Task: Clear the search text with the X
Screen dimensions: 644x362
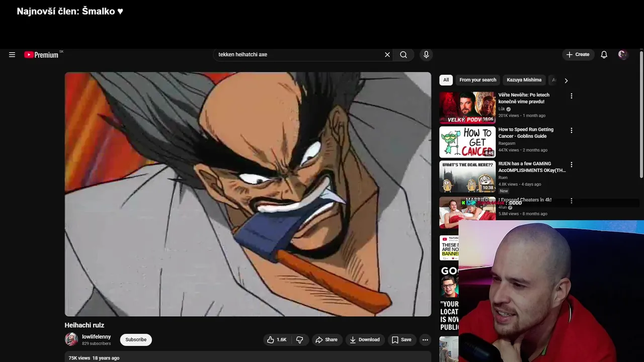Action: click(387, 55)
